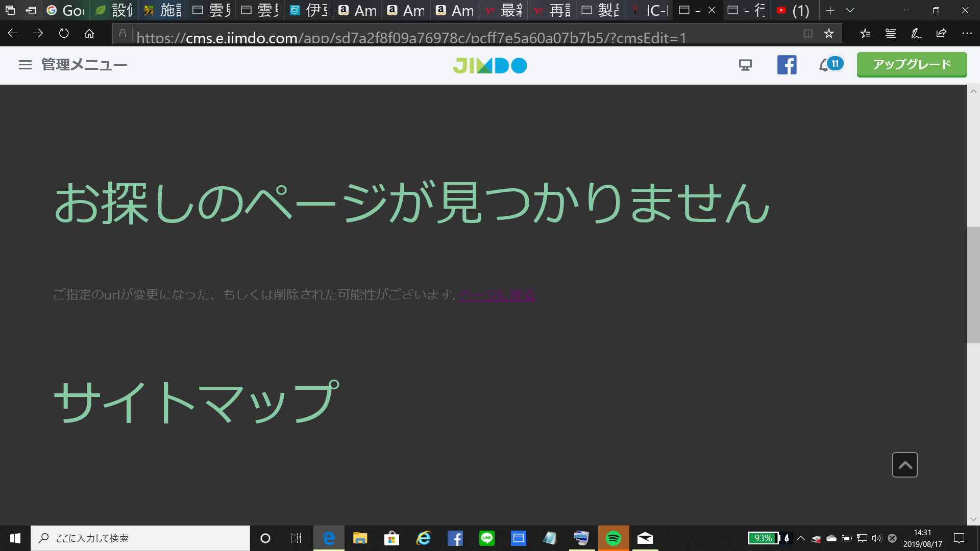Open File Explorer from the taskbar
The image size is (980, 551).
[x=360, y=538]
